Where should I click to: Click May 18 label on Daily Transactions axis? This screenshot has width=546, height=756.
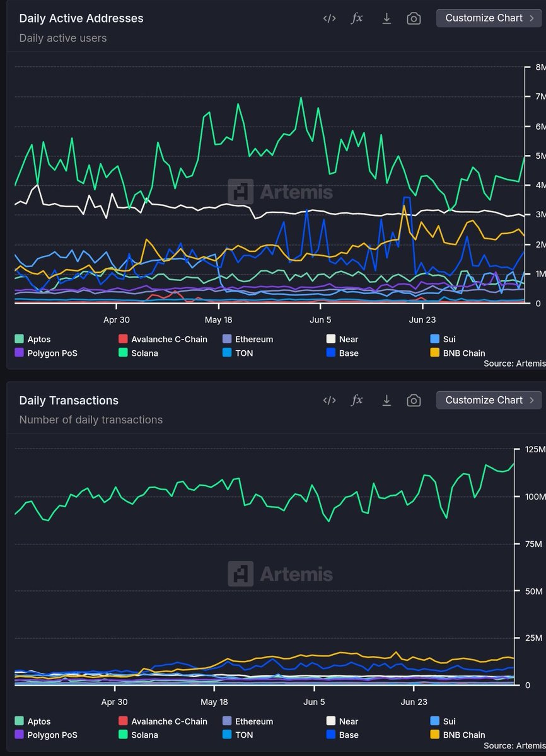click(214, 702)
